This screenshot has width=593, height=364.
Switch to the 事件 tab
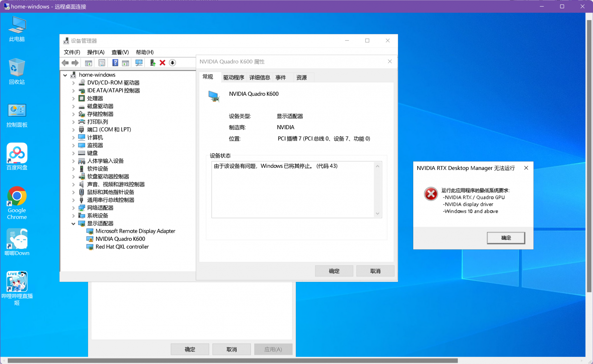(x=280, y=77)
